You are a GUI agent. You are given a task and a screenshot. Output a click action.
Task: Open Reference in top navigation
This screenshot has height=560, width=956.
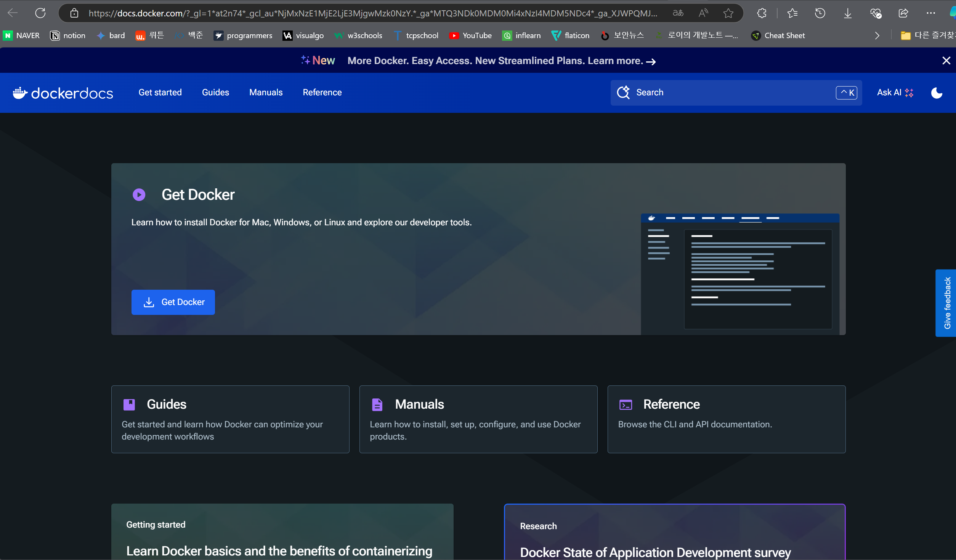[x=322, y=93]
